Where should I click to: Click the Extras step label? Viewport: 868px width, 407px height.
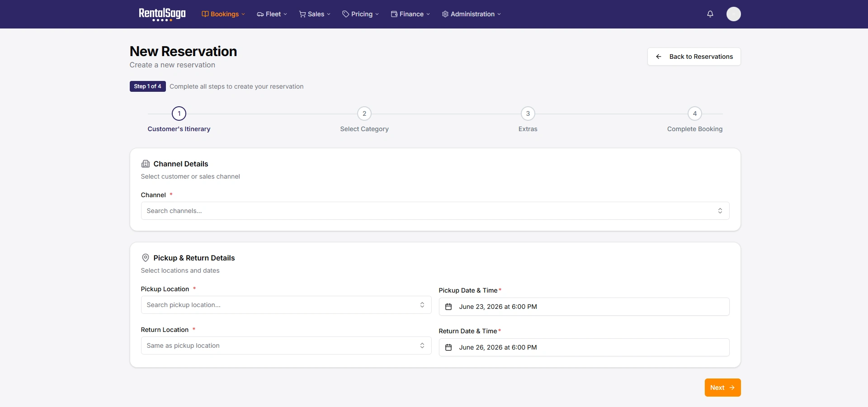pos(528,129)
